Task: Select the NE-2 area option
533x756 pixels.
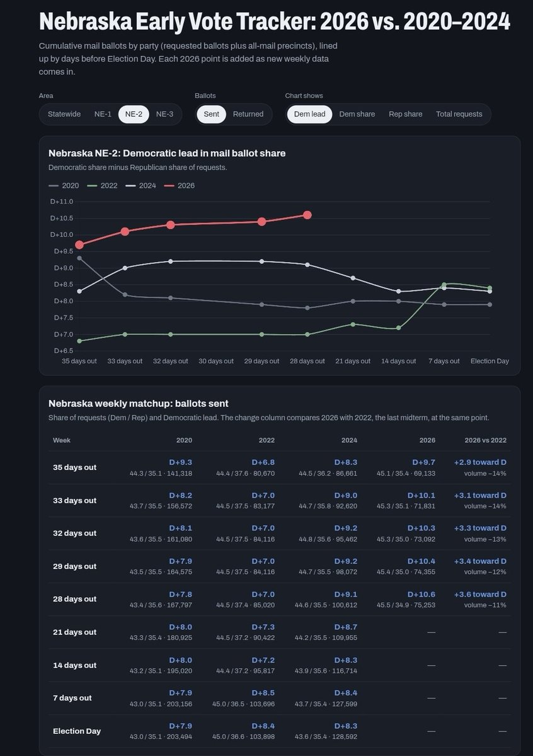Action: point(134,114)
